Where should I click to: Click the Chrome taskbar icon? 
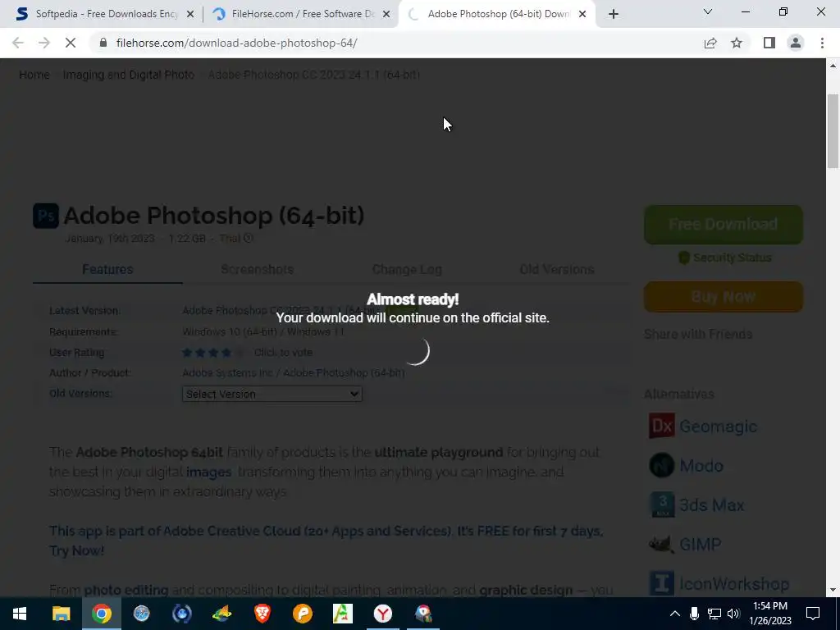pos(101,614)
